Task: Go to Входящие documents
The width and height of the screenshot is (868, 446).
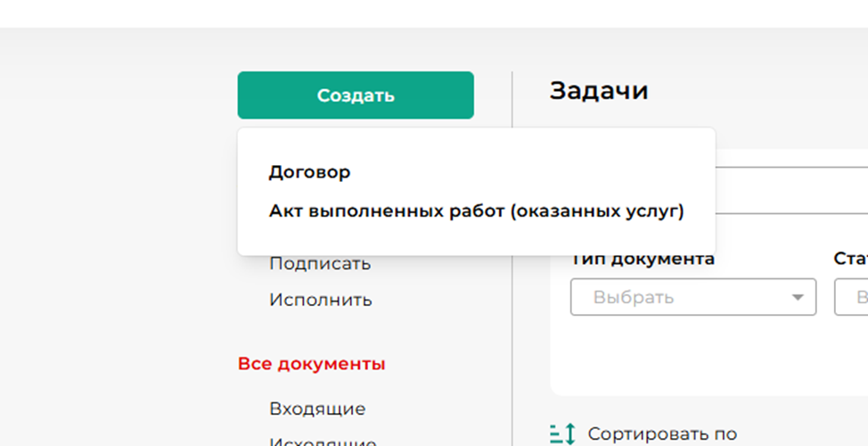Action: click(316, 409)
